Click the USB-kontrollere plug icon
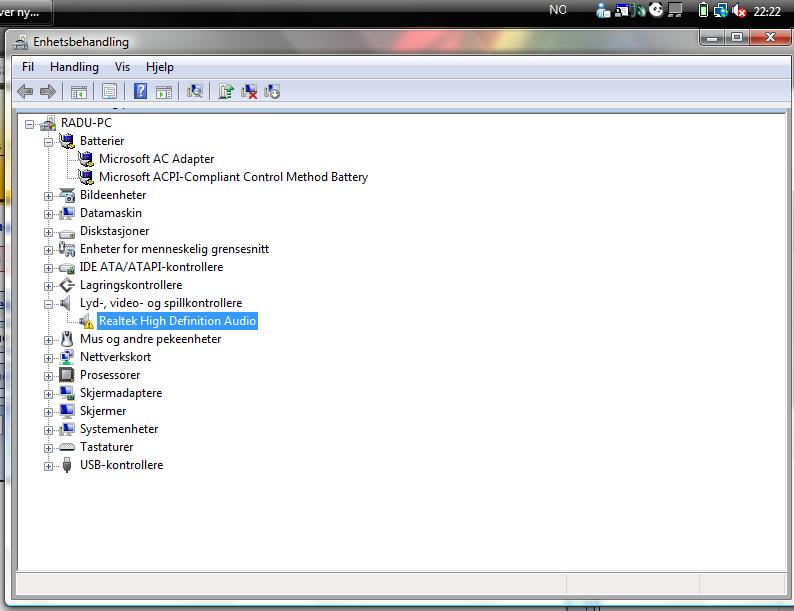The height and width of the screenshot is (611, 794). coord(67,465)
